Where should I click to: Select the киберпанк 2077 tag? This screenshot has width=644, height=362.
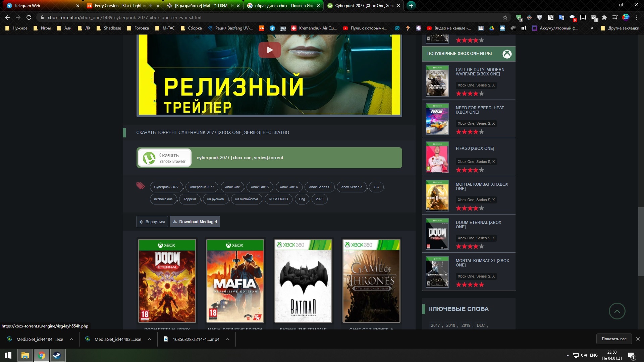[x=202, y=187]
